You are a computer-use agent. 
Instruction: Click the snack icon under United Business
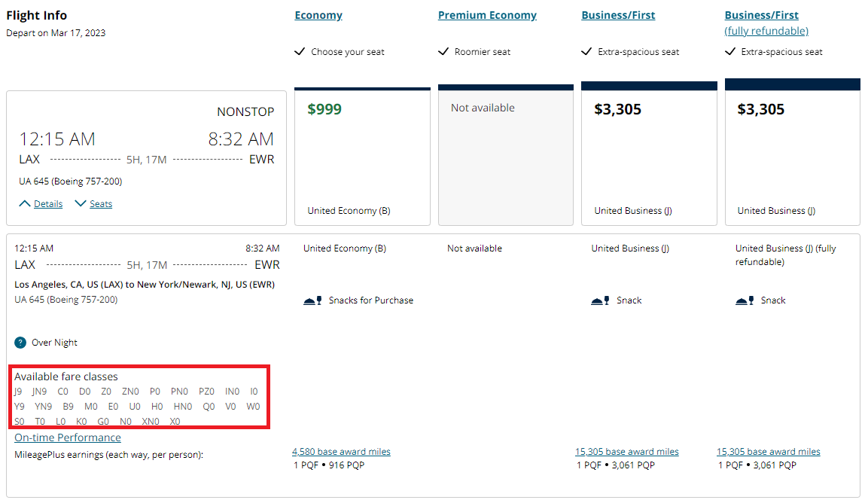(x=600, y=299)
